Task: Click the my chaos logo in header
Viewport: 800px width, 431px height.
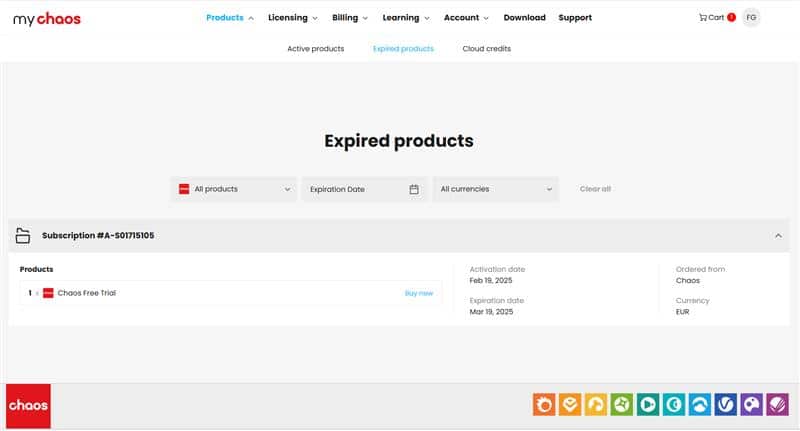Action: [x=47, y=18]
